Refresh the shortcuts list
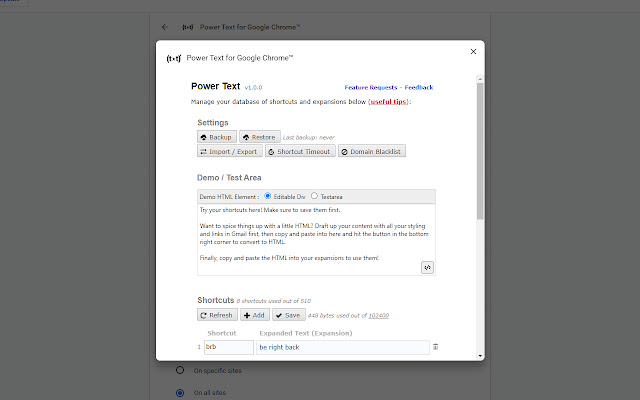This screenshot has height=400, width=640. point(217,315)
